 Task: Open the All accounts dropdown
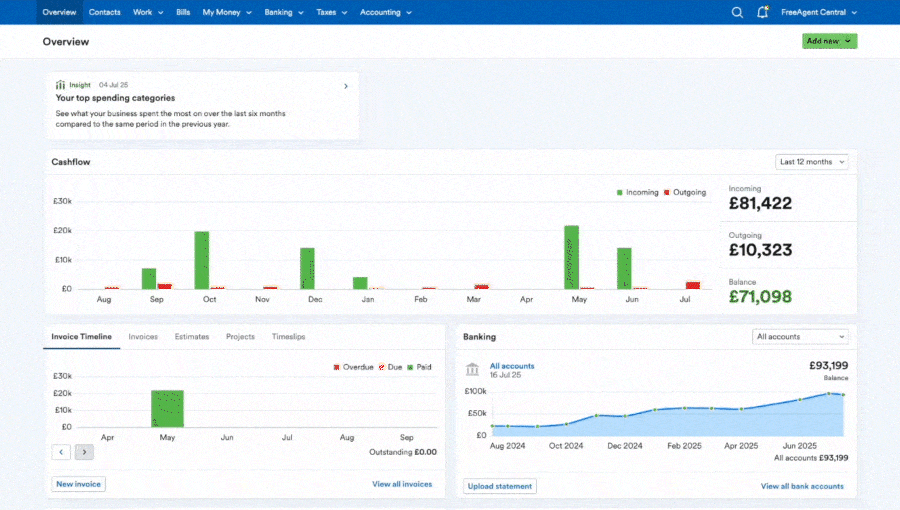[x=800, y=337]
